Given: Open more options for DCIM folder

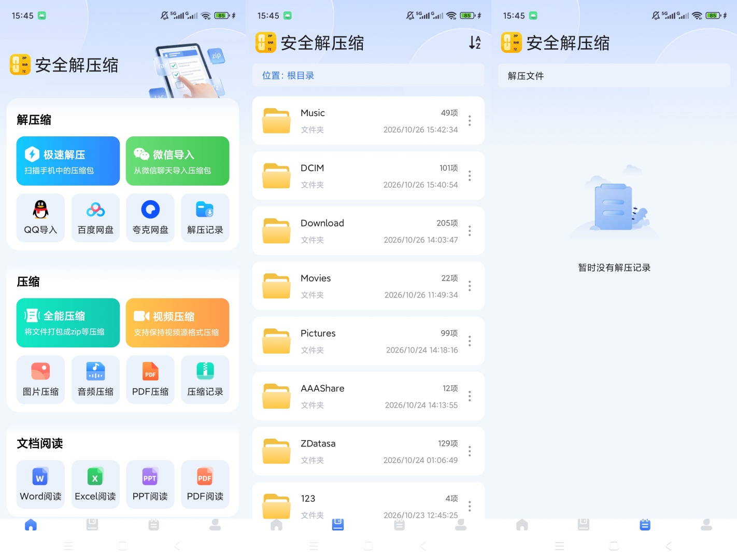Looking at the screenshot, I should click(470, 176).
